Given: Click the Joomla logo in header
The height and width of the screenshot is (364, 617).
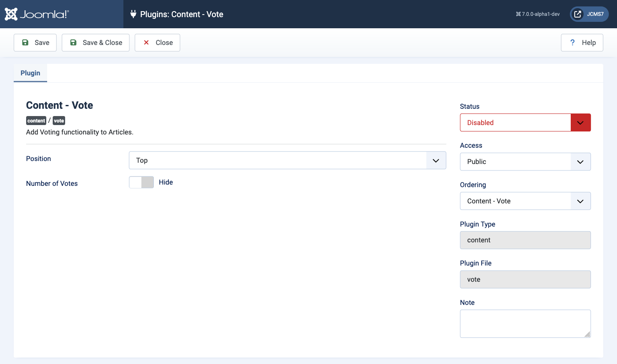Looking at the screenshot, I should (x=36, y=14).
